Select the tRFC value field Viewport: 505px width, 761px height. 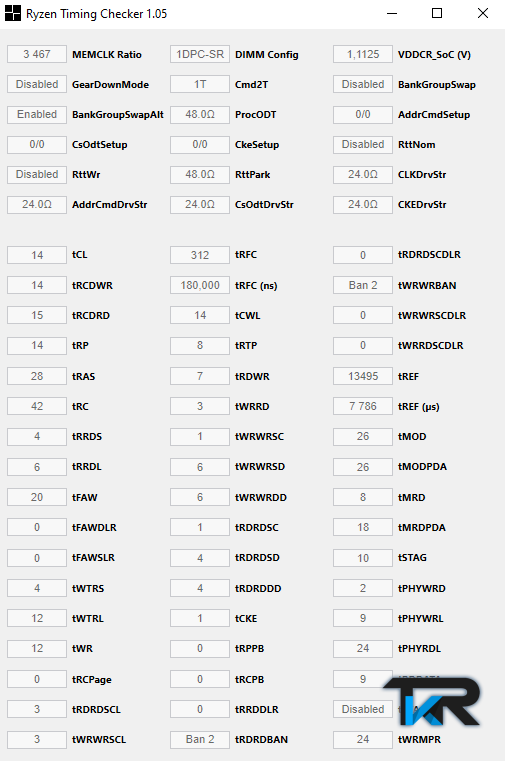point(200,255)
